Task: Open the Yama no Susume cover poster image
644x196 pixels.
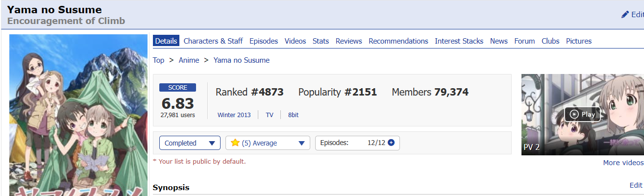Action: 78,115
